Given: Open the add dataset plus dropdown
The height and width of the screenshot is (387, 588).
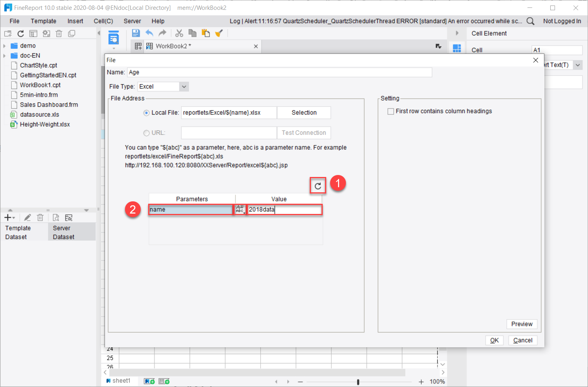Looking at the screenshot, I should [x=9, y=217].
